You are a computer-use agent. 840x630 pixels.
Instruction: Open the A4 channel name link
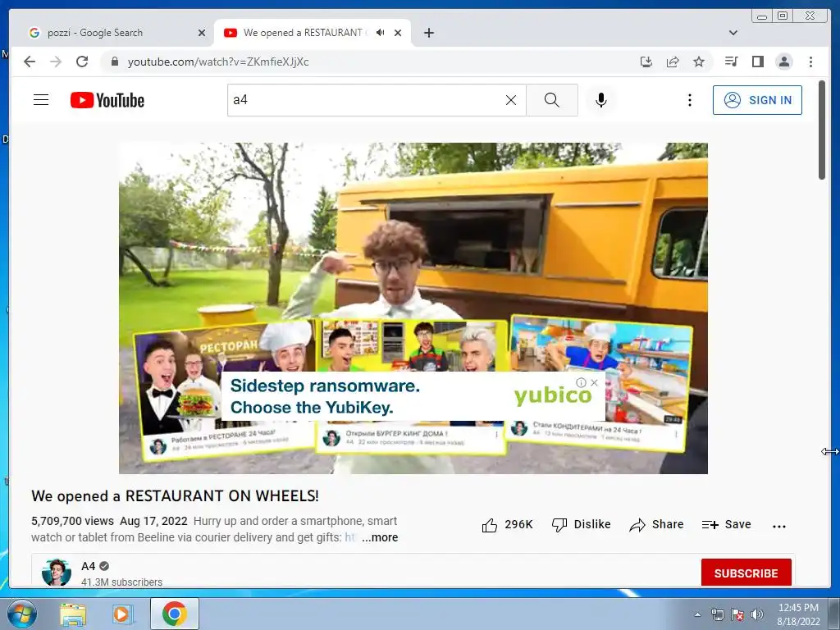pos(88,566)
